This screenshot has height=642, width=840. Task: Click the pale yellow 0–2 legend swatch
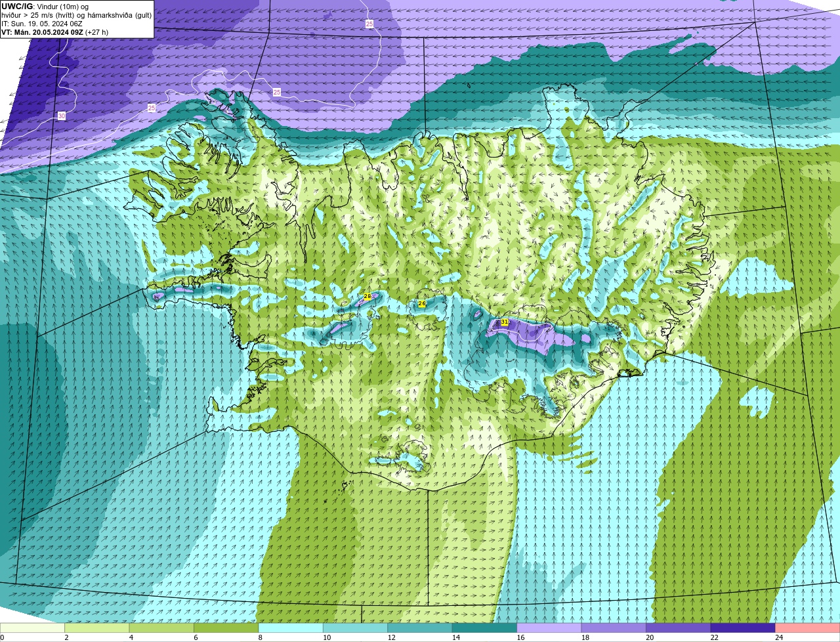click(x=33, y=628)
